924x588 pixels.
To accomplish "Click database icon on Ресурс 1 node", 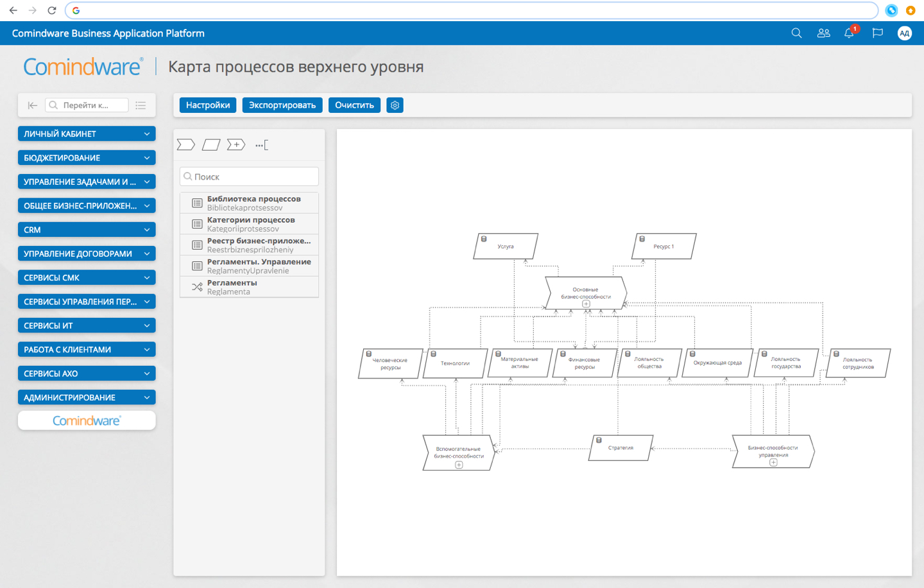I will 642,239.
